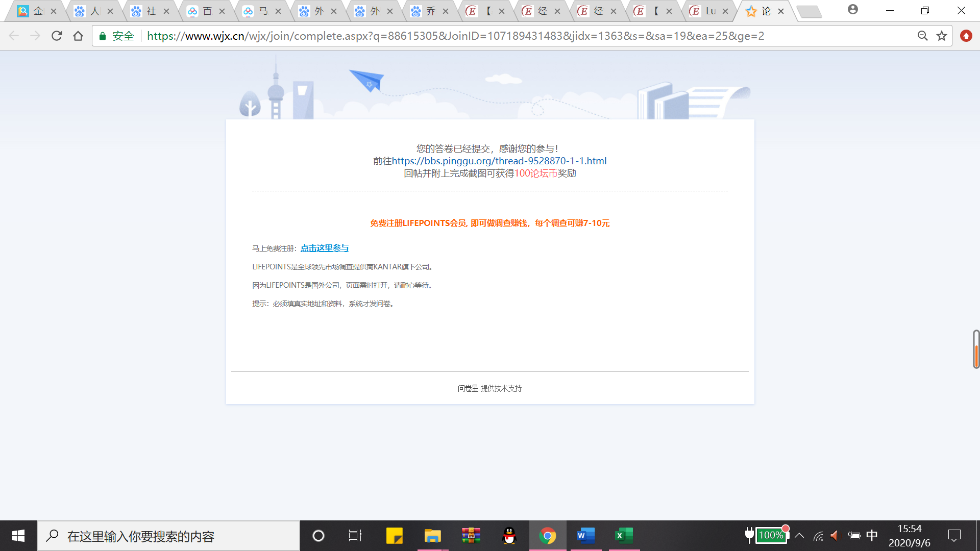This screenshot has width=980, height=551.
Task: Bookmark this page with the star icon
Action: point(942,36)
